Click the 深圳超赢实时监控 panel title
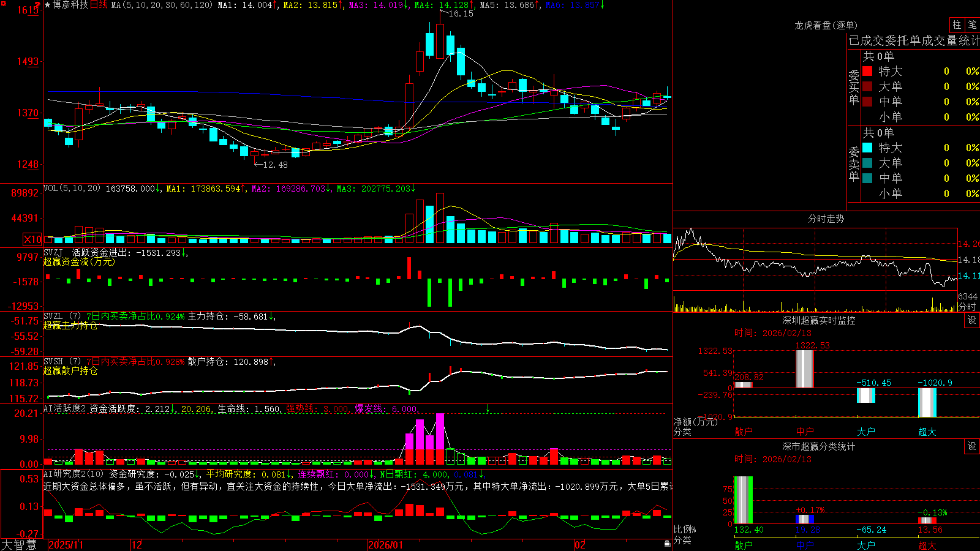980x551 pixels. click(819, 320)
